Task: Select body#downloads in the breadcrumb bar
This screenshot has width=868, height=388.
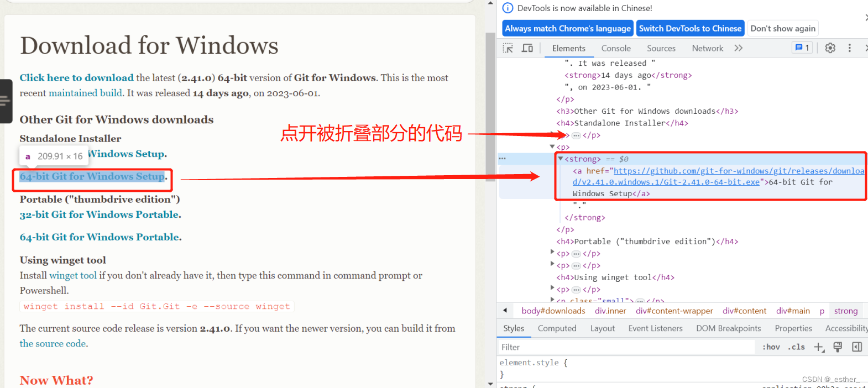Action: [x=553, y=311]
